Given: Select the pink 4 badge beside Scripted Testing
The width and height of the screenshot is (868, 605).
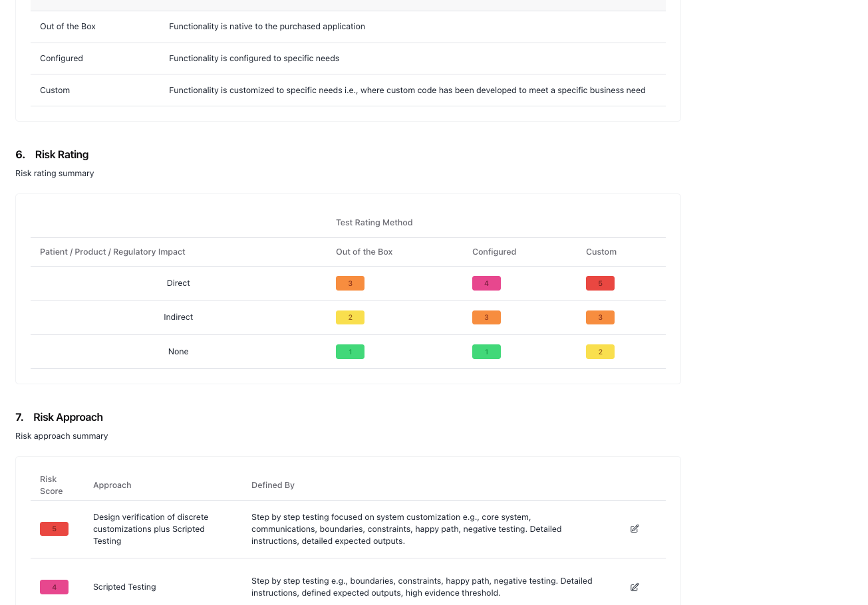Looking at the screenshot, I should (54, 587).
